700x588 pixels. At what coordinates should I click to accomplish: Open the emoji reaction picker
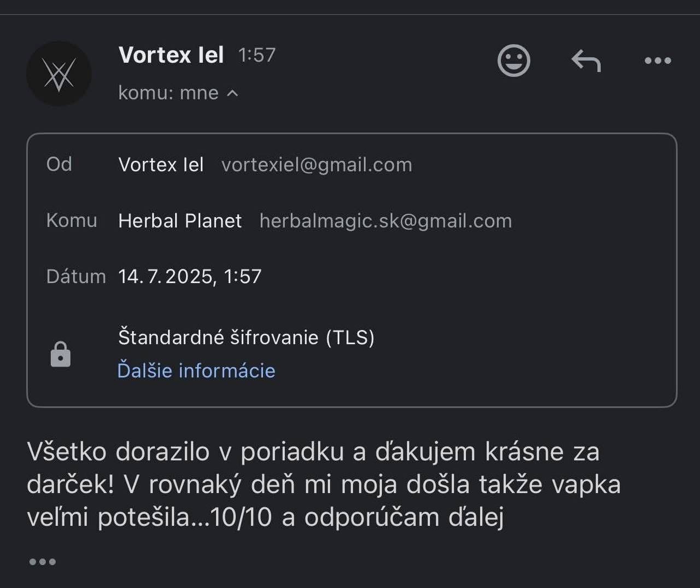coord(514,60)
